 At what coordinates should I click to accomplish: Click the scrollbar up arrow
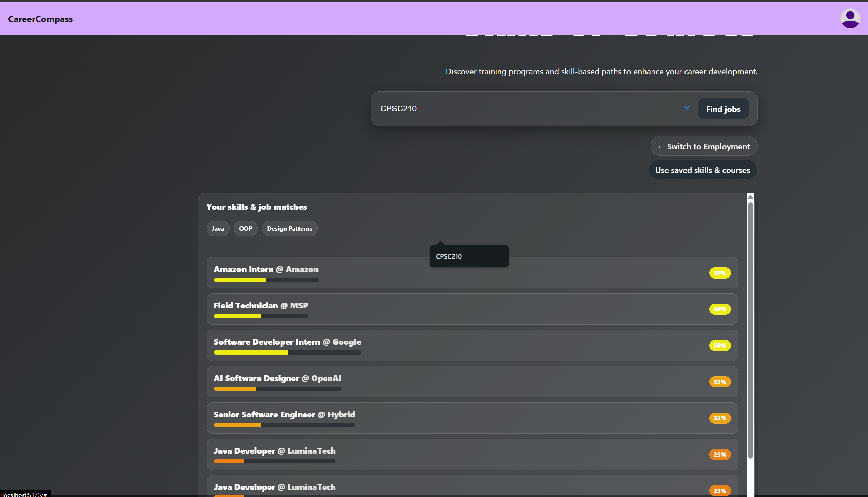(x=750, y=197)
